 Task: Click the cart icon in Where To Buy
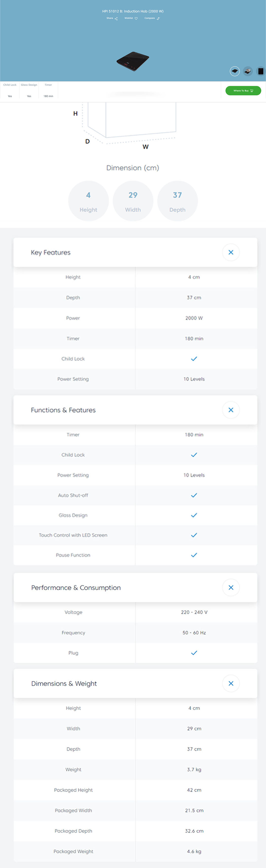[x=252, y=91]
